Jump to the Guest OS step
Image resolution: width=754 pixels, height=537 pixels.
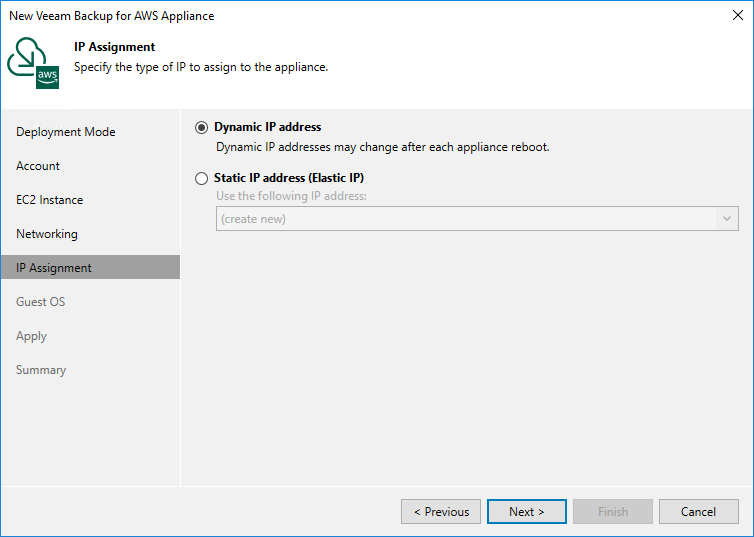click(x=41, y=302)
